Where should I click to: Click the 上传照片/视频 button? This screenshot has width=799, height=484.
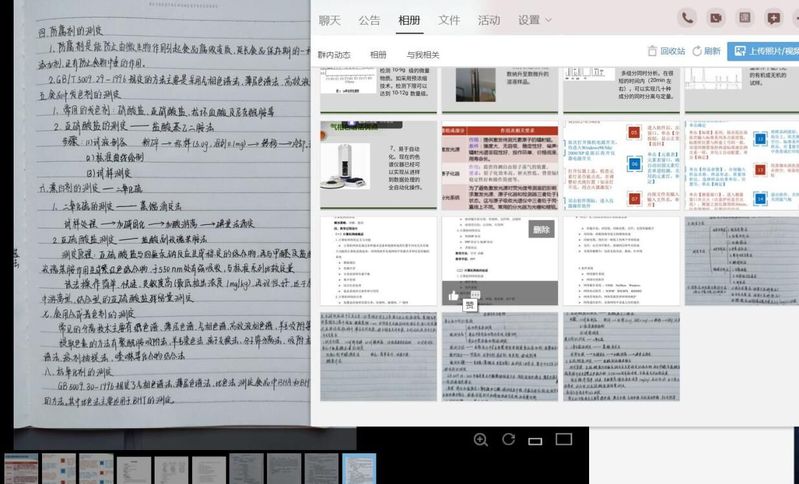pyautogui.click(x=763, y=51)
